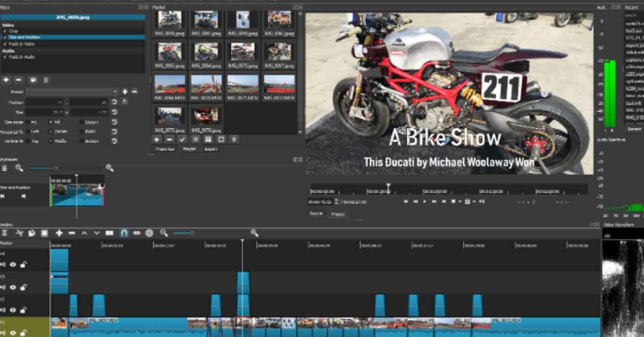Click the Export button
The image size is (644, 337).
[211, 149]
